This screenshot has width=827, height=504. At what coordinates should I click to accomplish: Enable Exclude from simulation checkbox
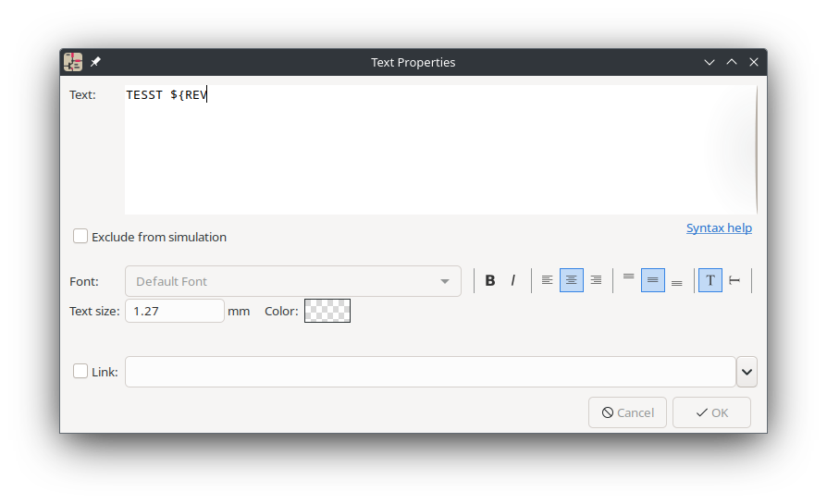pos(80,236)
